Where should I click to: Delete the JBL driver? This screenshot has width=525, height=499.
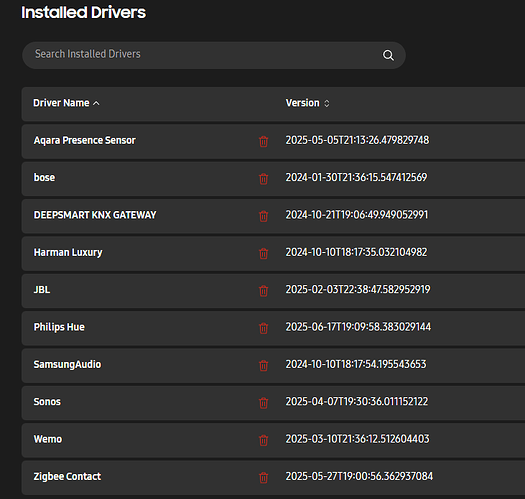pyautogui.click(x=264, y=291)
